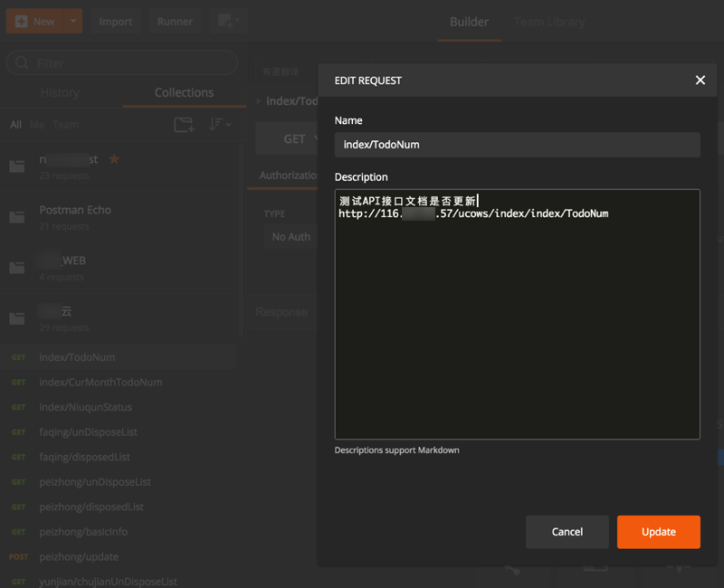Click the folder icon of the 29 requests collection
The height and width of the screenshot is (588, 724).
pos(17,318)
